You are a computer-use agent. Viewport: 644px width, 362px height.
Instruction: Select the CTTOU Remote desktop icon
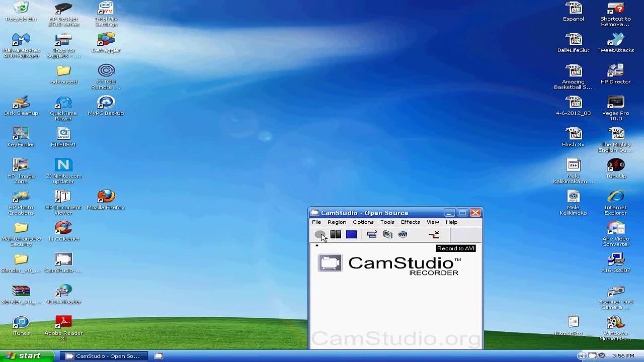click(x=106, y=77)
